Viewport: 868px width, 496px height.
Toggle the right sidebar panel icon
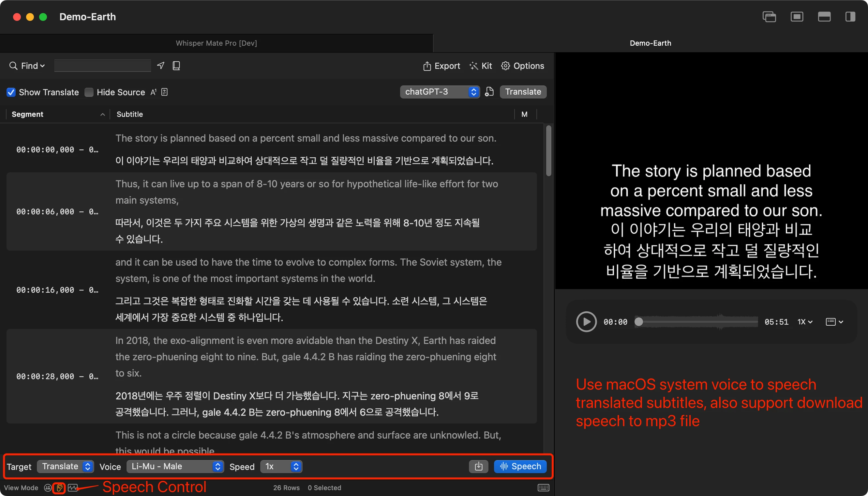click(x=850, y=16)
